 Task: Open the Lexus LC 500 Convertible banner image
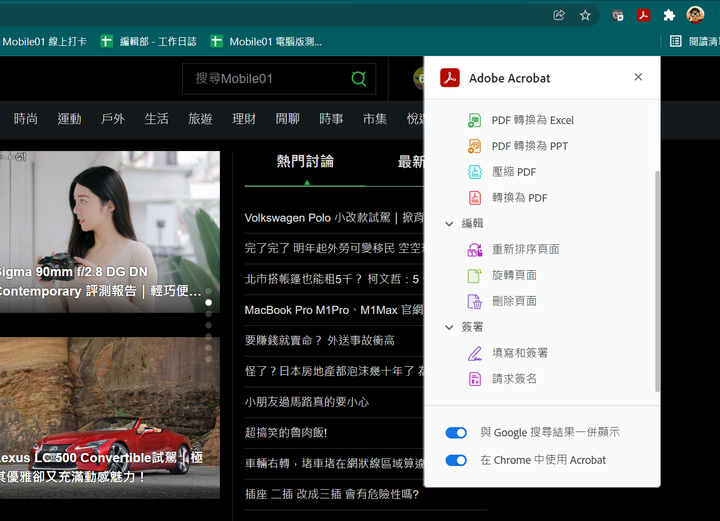(109, 418)
